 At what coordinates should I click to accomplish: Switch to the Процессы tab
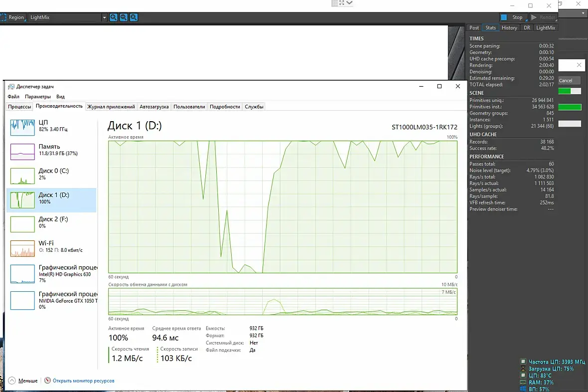pyautogui.click(x=19, y=107)
